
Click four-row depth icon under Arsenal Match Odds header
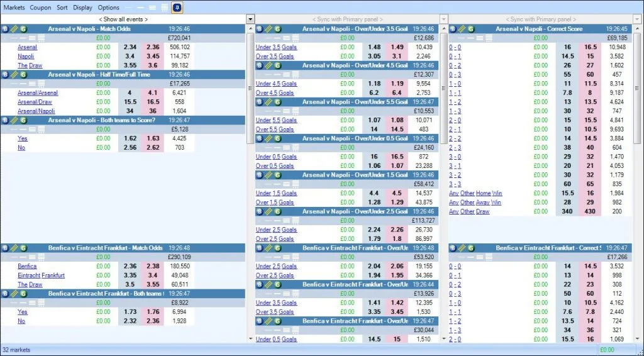pos(41,38)
